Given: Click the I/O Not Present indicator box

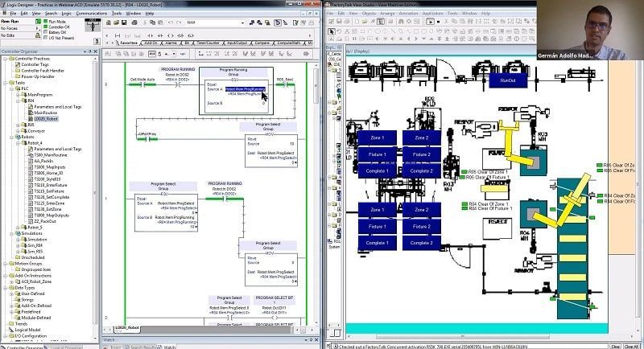Looking at the screenshot, I should 46,37.
